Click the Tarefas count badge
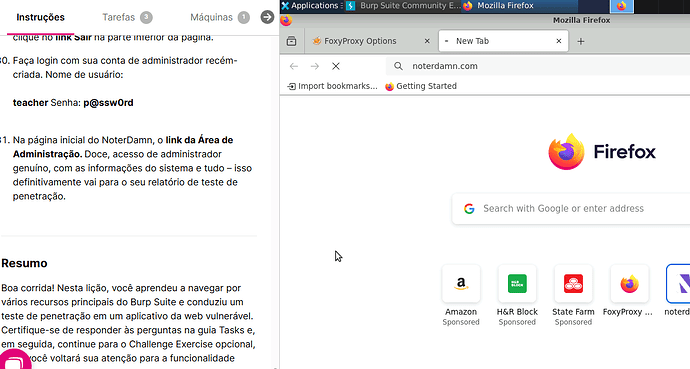690x369 pixels. click(146, 18)
